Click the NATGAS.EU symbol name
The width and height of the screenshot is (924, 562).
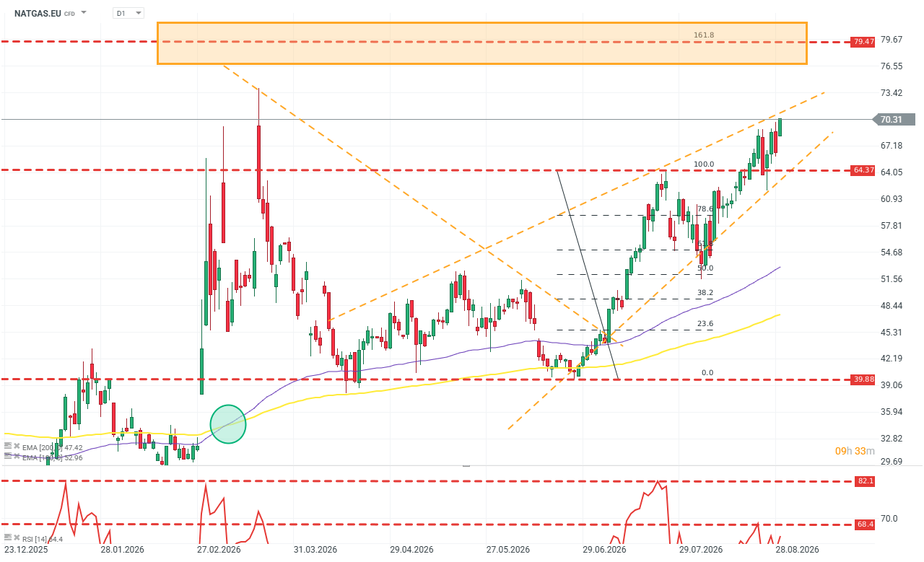point(37,13)
